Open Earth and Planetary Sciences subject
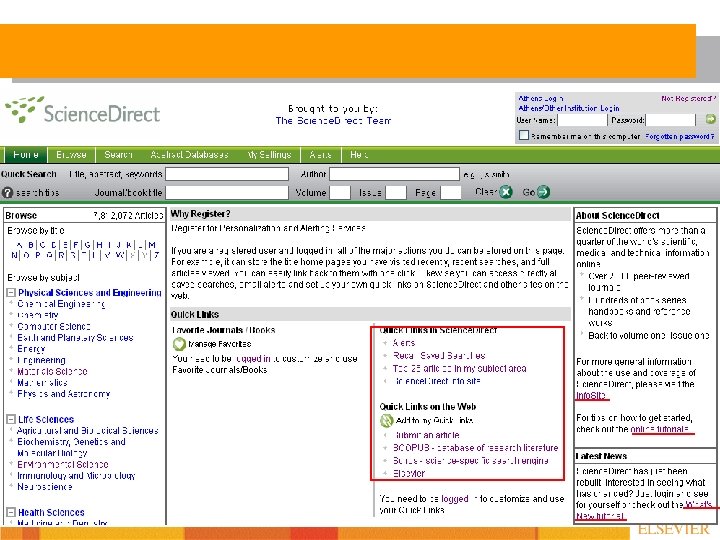Image resolution: width=720 pixels, height=540 pixels. tap(75, 338)
